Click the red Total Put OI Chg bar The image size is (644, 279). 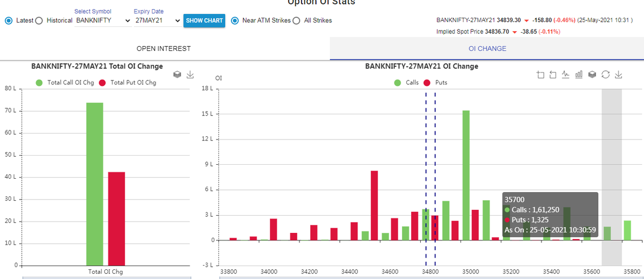tap(116, 218)
